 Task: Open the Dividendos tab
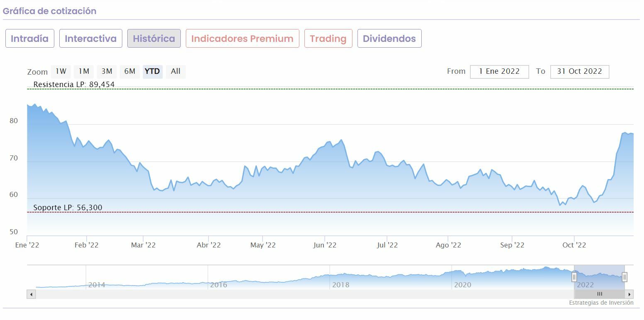(389, 39)
